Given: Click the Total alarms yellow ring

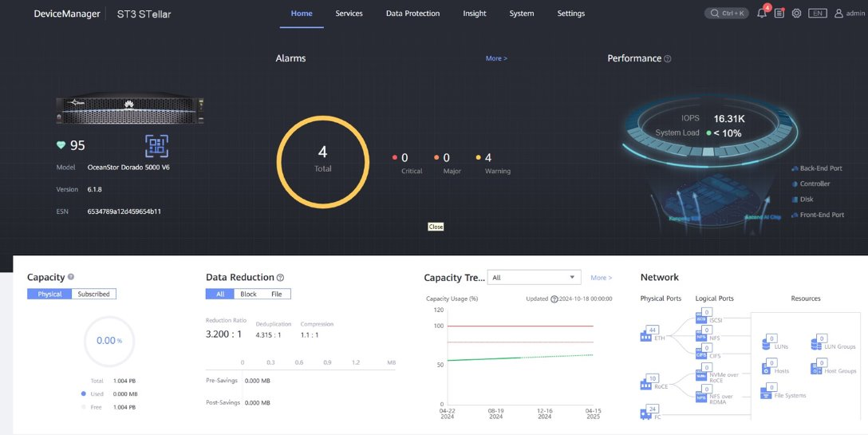Looking at the screenshot, I should click(x=323, y=162).
